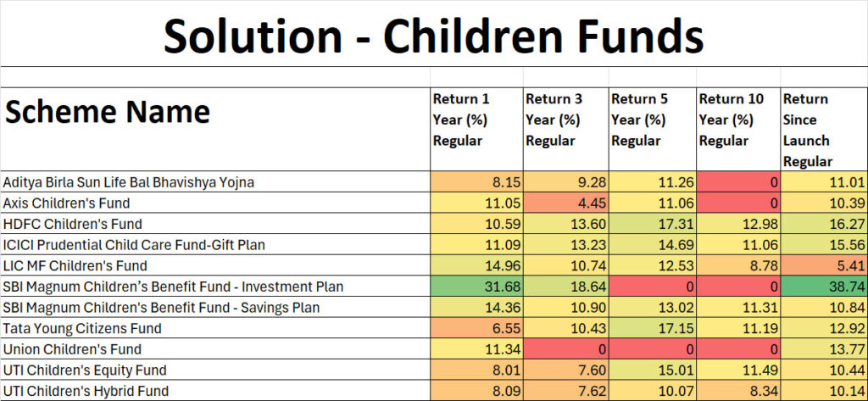Select the green 31.68 one-year return cell
This screenshot has height=401, width=868.
(x=476, y=287)
